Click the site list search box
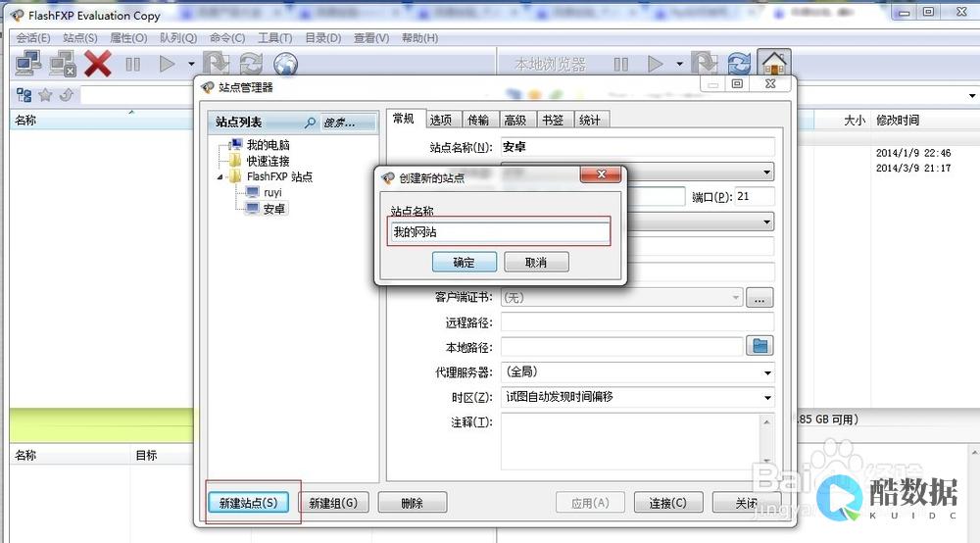The height and width of the screenshot is (543, 980). click(348, 123)
